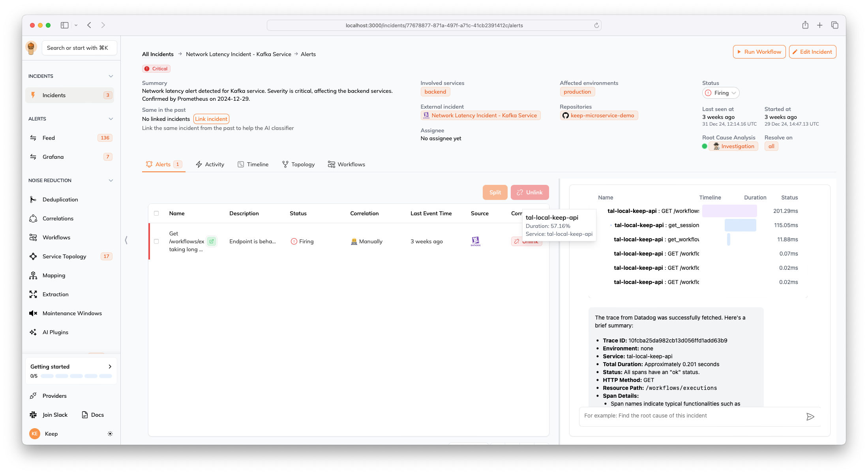Viewport: 868px width, 474px height.
Task: Open Grafana alerts in sidebar
Action: 70,157
